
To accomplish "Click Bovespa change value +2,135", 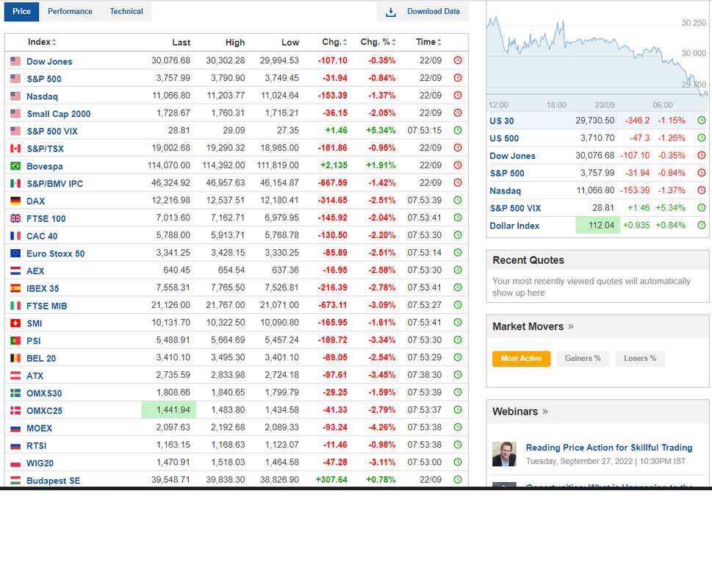I will 334,165.
